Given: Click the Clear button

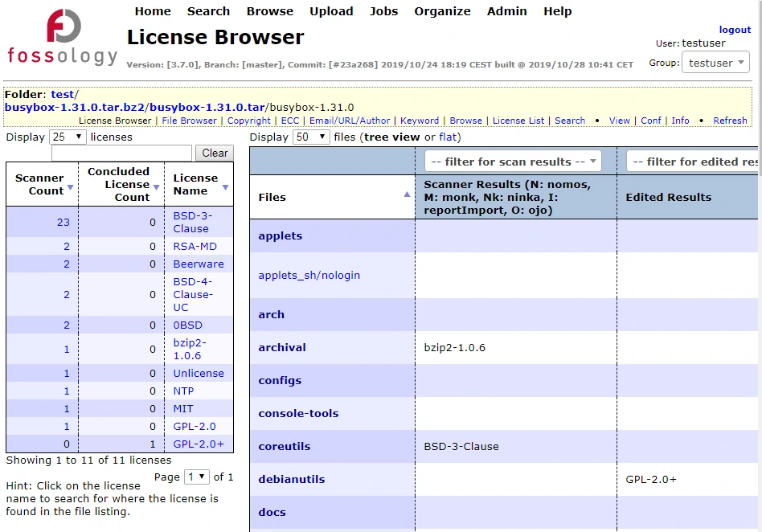Looking at the screenshot, I should (215, 153).
